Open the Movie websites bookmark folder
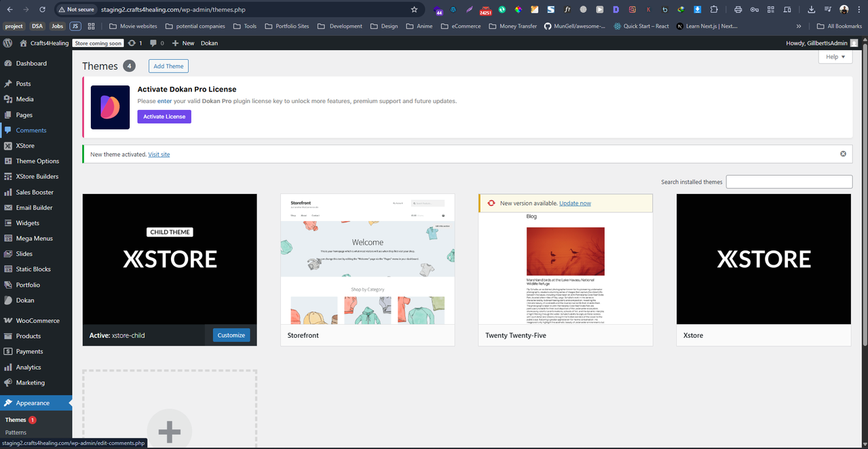This screenshot has height=449, width=868. point(132,26)
